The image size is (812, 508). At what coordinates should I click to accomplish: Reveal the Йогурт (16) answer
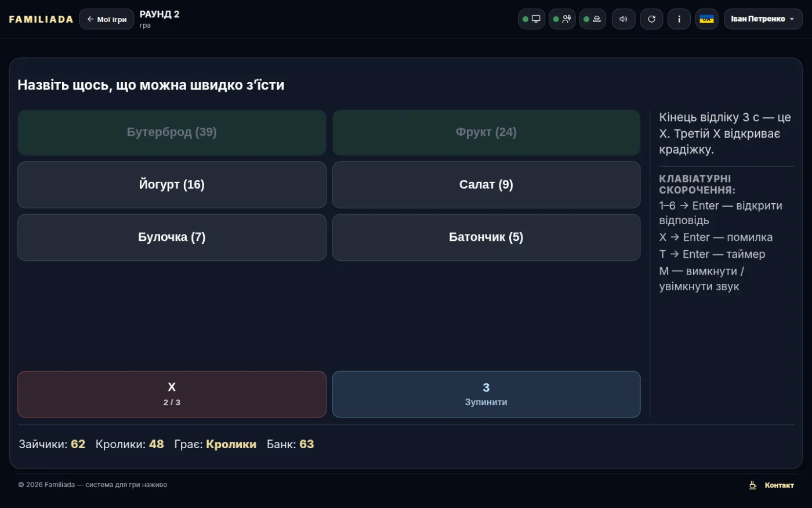pyautogui.click(x=172, y=185)
